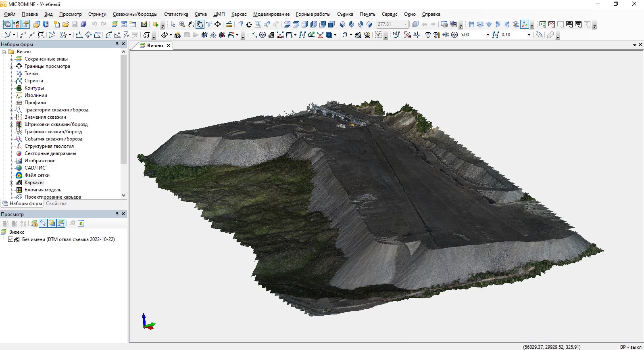Click the edit form pencil icon
The image size is (644, 350).
pos(144,24)
